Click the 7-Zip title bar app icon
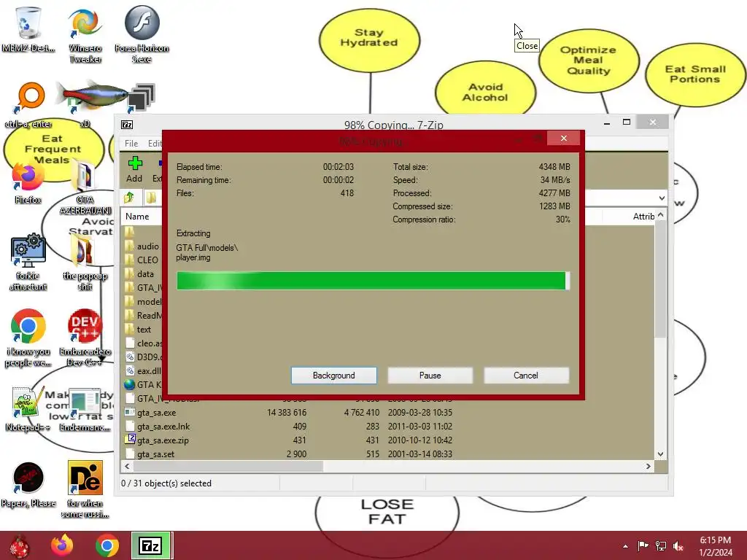The image size is (747, 560). click(127, 125)
